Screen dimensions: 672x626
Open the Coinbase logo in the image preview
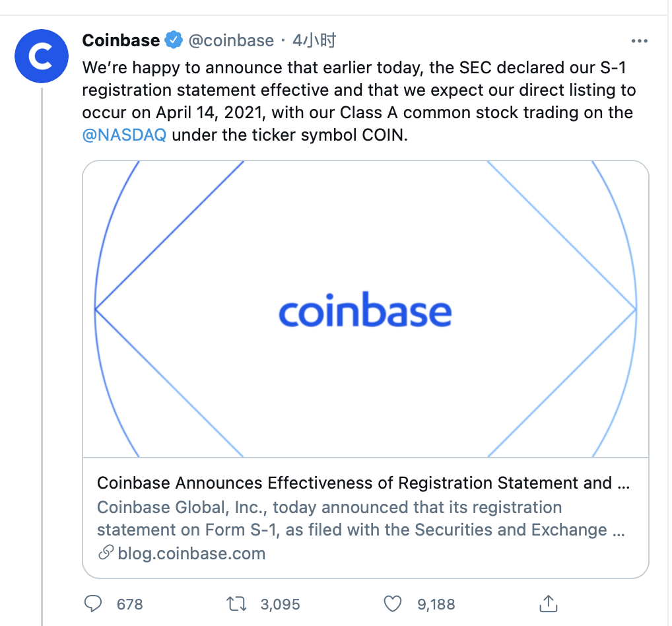click(366, 310)
